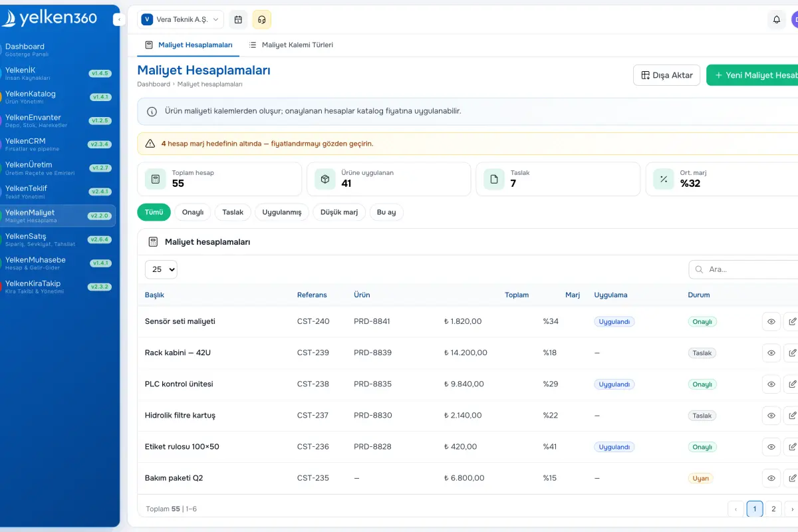Click the Dışa Aktar export button
The height and width of the screenshot is (532, 798).
[x=666, y=75]
